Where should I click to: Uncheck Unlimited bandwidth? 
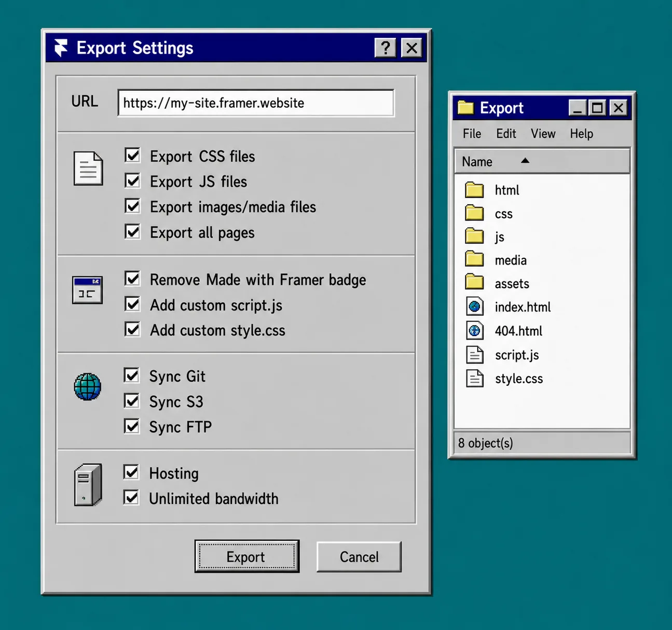point(132,497)
